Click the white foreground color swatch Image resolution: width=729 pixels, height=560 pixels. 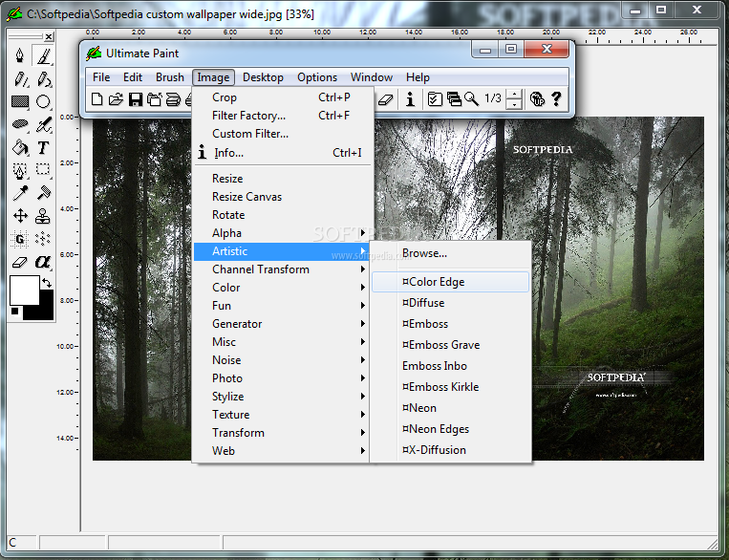(24, 290)
